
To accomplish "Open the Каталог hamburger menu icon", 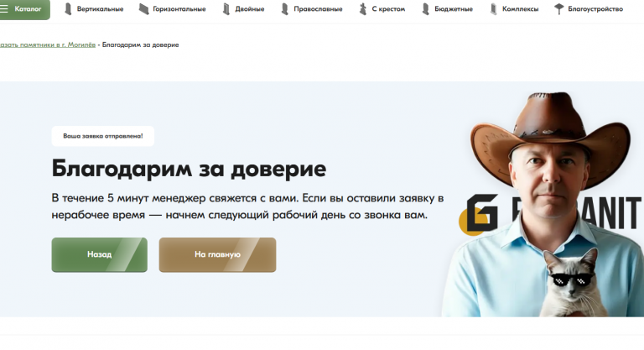I will click(4, 8).
